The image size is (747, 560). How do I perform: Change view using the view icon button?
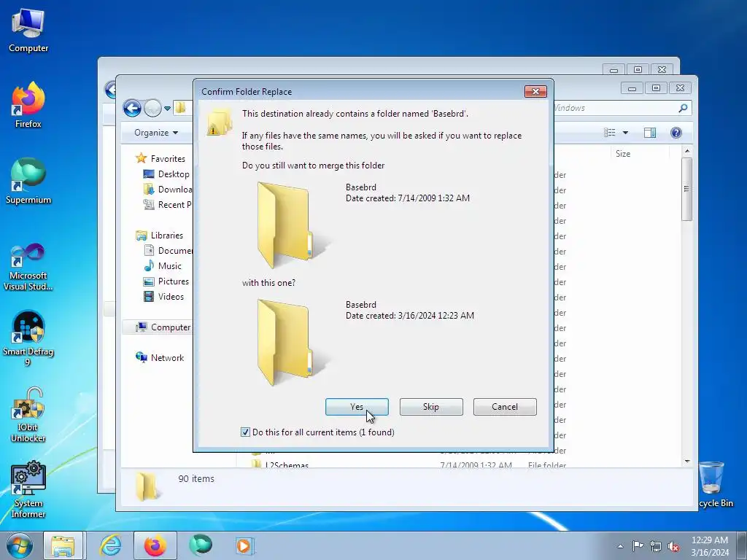(x=610, y=133)
